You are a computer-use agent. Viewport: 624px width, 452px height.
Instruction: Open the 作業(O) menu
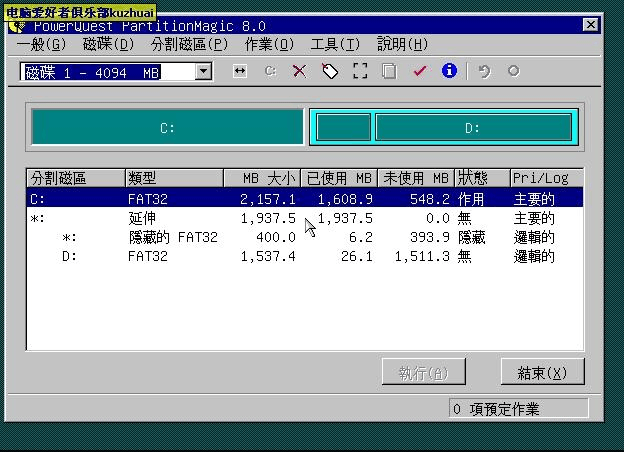pos(269,44)
